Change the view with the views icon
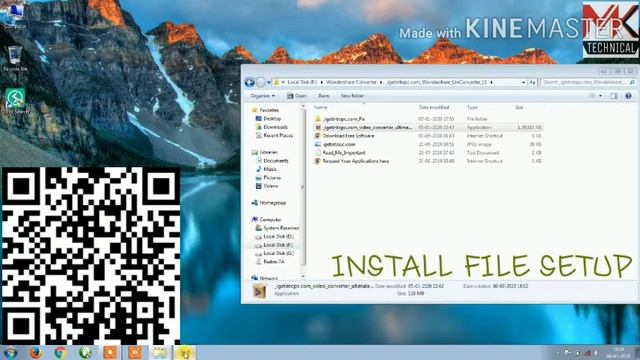The width and height of the screenshot is (640, 360). click(592, 96)
